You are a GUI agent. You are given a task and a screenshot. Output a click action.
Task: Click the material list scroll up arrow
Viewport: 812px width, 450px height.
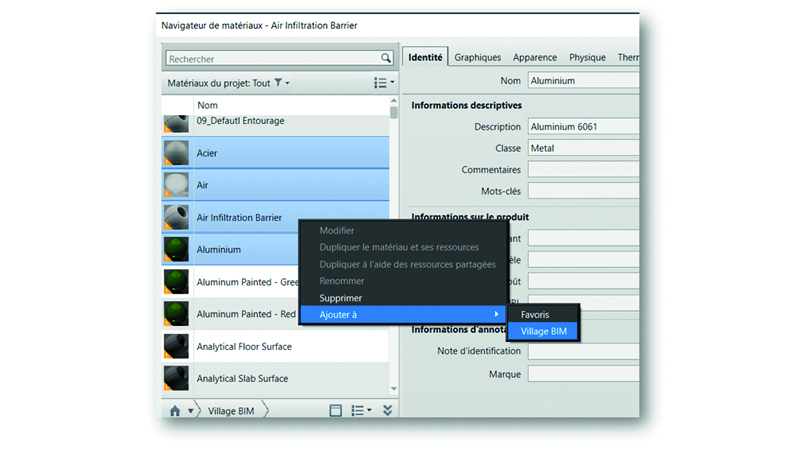tap(394, 100)
